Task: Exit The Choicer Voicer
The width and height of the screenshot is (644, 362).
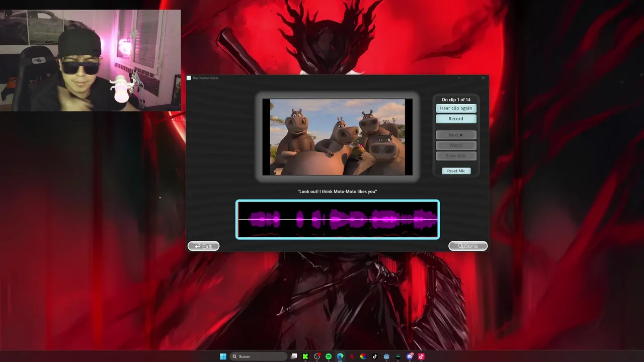Action: [x=203, y=246]
